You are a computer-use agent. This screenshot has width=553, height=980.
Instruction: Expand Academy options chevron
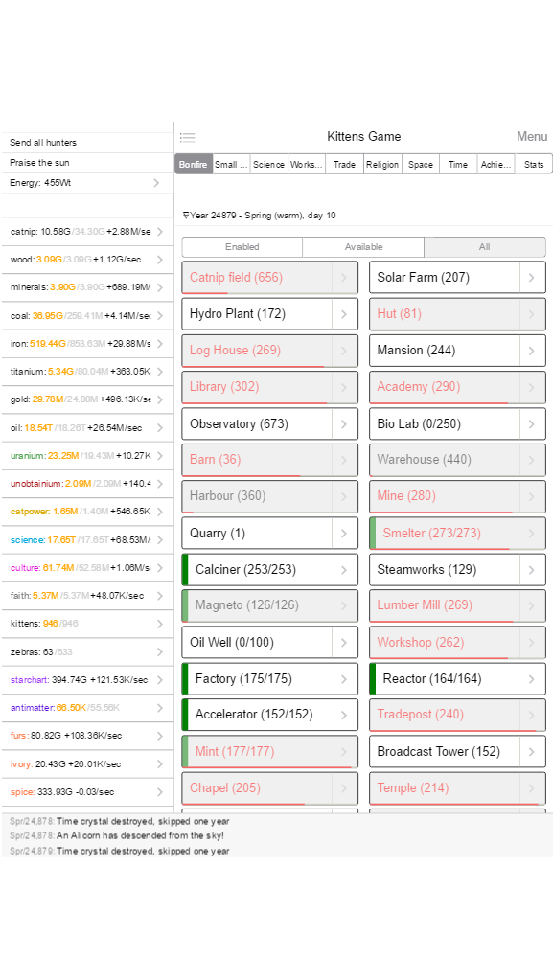click(532, 387)
